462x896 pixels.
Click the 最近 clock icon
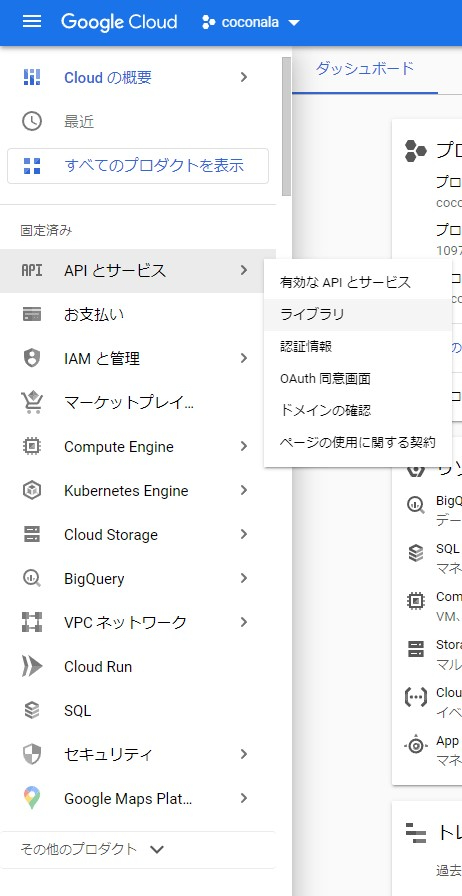(32, 121)
